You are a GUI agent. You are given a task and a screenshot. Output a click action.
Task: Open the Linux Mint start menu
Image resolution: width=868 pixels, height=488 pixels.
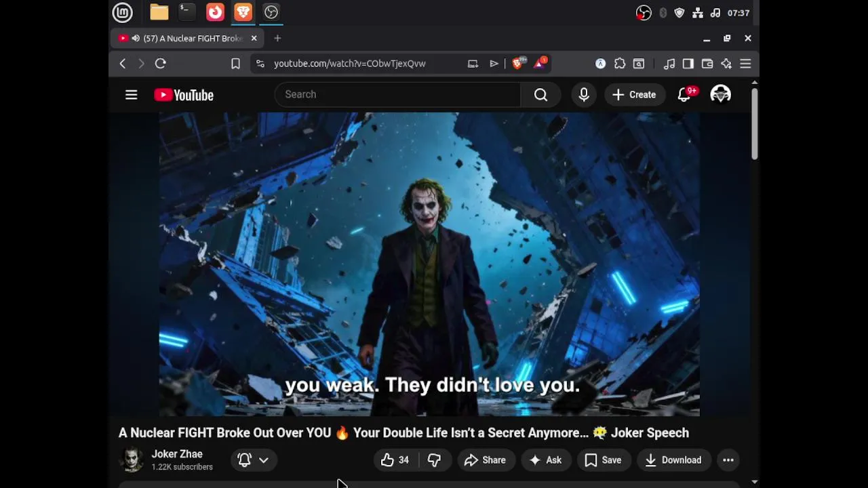tap(123, 12)
